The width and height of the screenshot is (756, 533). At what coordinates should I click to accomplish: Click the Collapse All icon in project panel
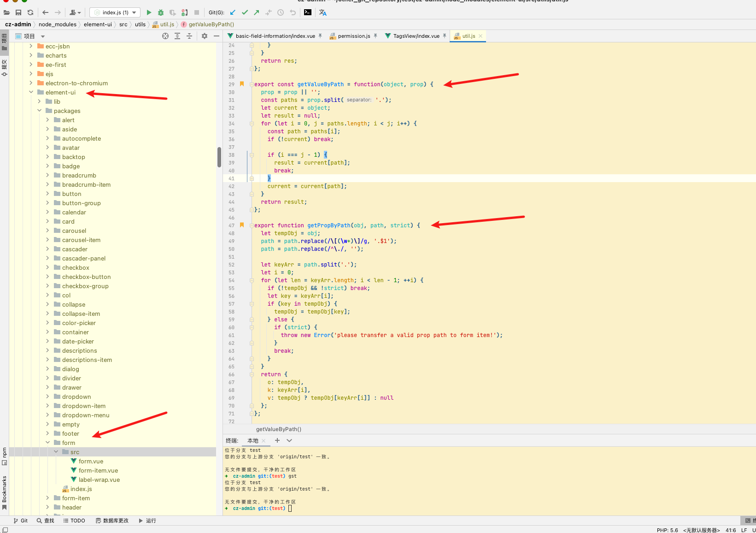pyautogui.click(x=189, y=36)
